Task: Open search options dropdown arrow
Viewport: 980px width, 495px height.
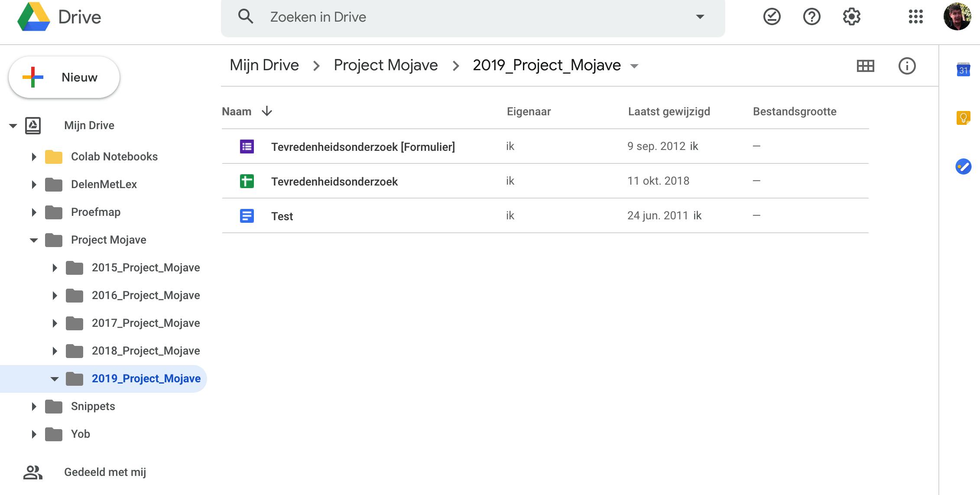Action: click(x=700, y=17)
